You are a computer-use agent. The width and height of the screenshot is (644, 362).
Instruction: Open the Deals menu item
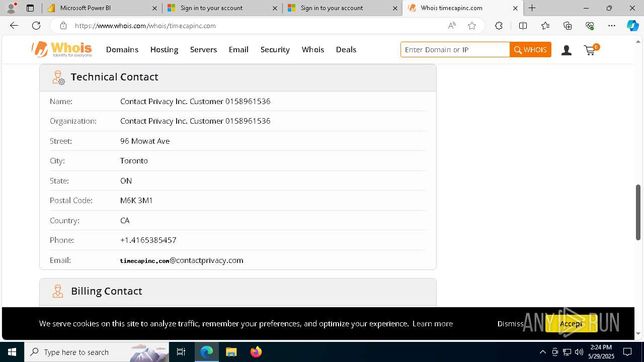[x=346, y=49]
